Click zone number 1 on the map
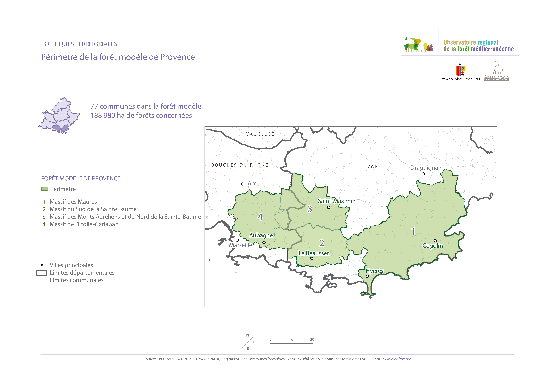 413,231
